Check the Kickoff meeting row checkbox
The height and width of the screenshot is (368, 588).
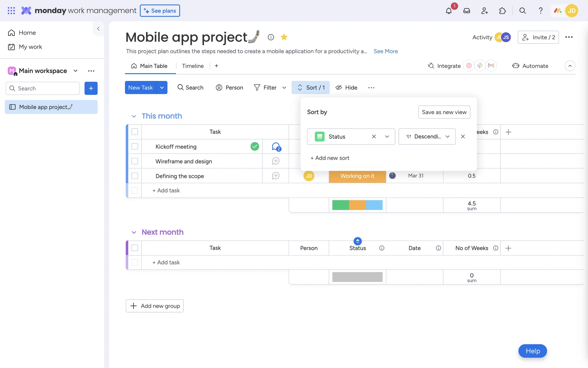[135, 147]
